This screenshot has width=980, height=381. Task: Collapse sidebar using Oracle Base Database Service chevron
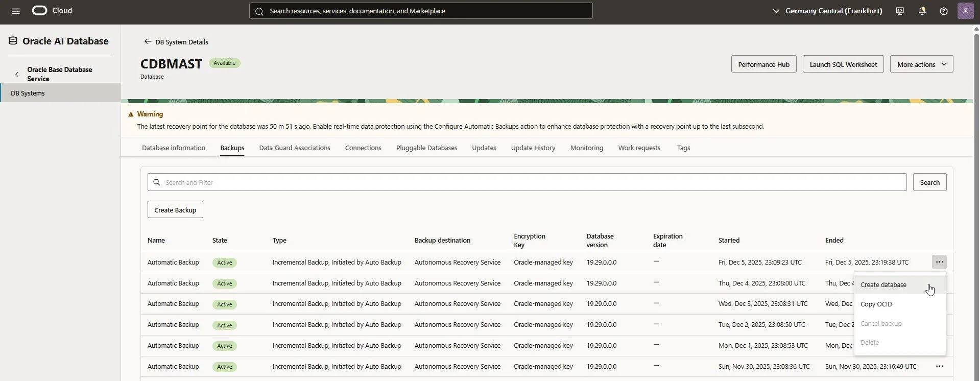click(17, 74)
